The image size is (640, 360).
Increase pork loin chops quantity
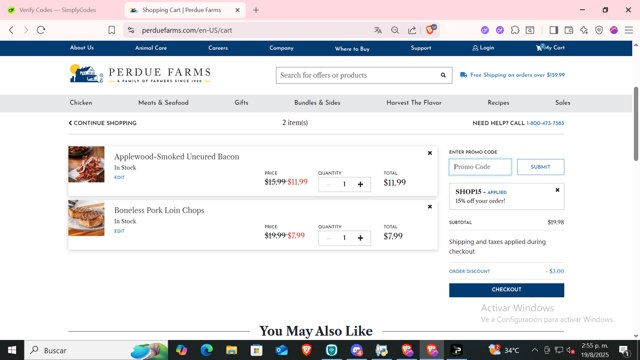click(x=360, y=238)
